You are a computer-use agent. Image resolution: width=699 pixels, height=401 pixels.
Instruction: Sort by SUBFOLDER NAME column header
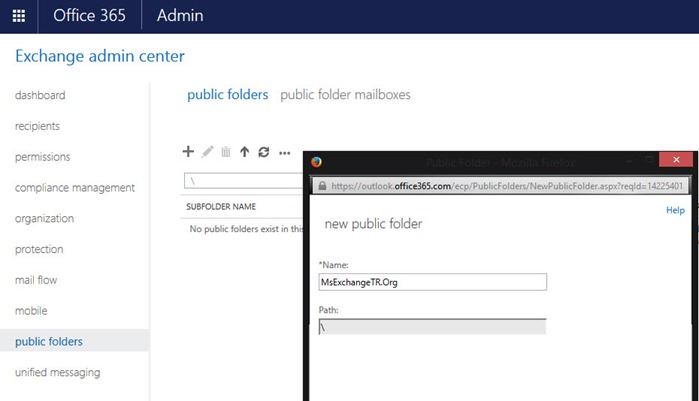221,207
